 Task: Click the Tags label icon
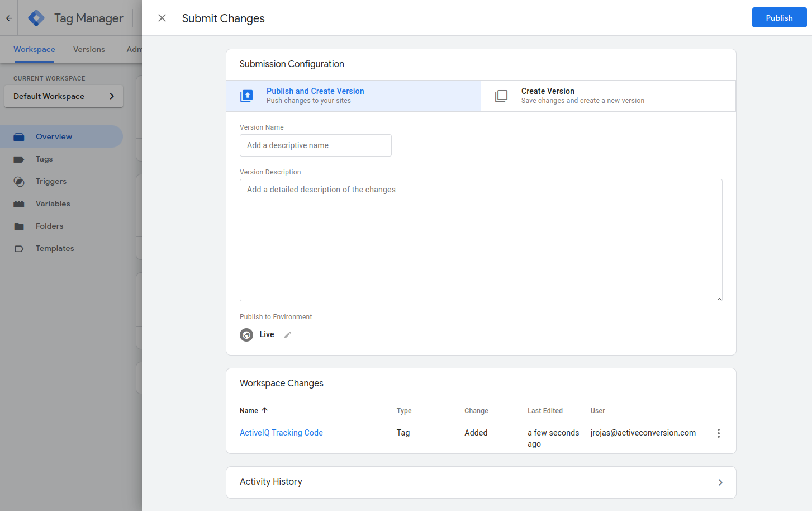point(19,159)
